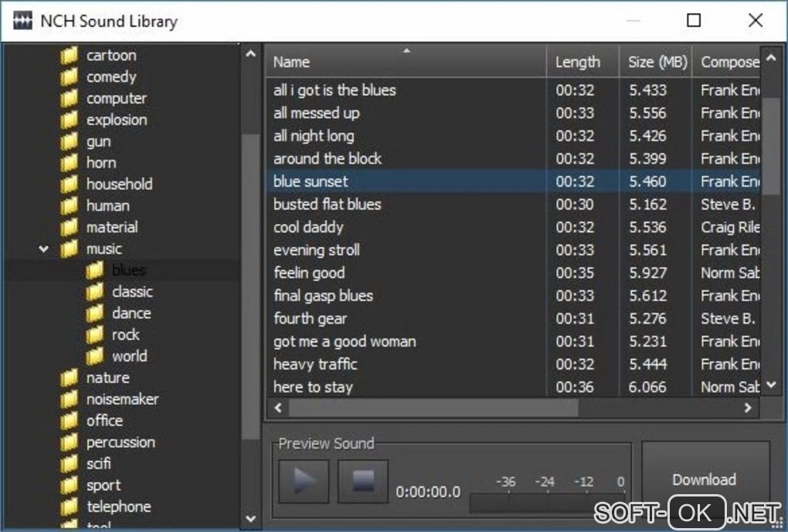The height and width of the screenshot is (532, 788).
Task: Open the household folder icon
Action: click(x=70, y=185)
